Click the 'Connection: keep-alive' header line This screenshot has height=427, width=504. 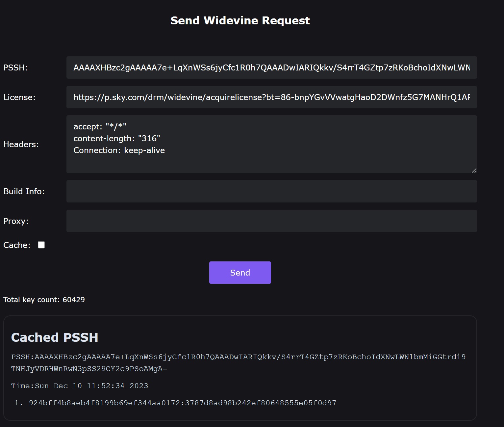coord(119,150)
